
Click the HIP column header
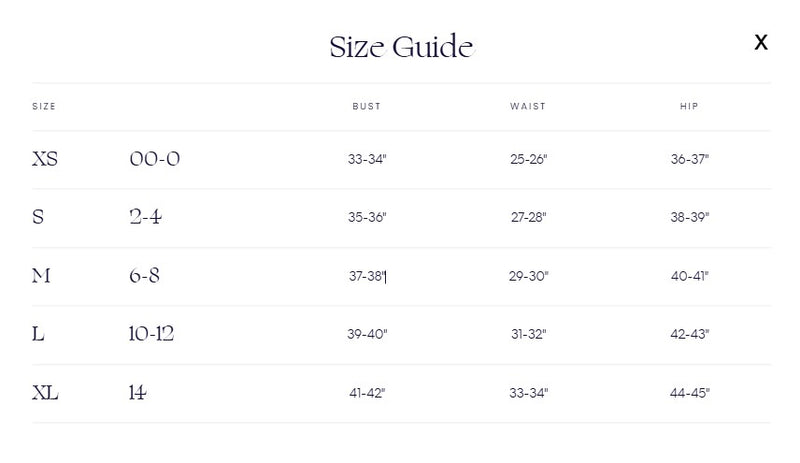click(689, 106)
